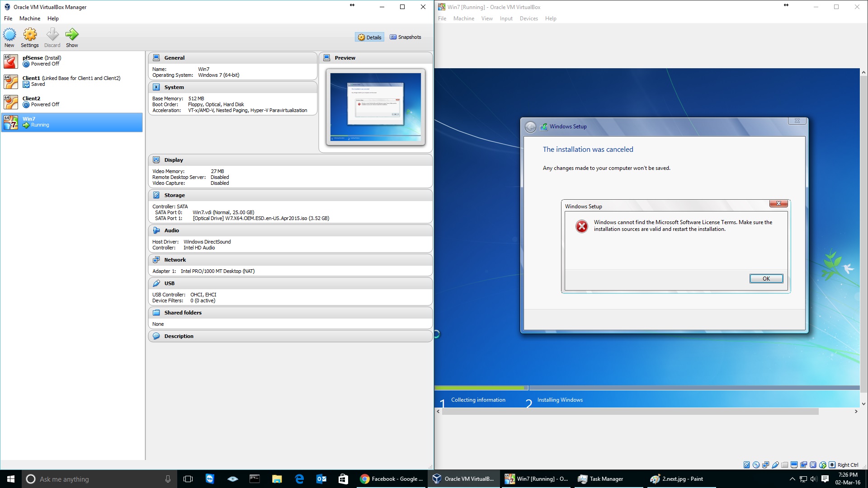Click the mouse integration status-bar icon
Image resolution: width=868 pixels, height=488 pixels.
pyautogui.click(x=823, y=465)
